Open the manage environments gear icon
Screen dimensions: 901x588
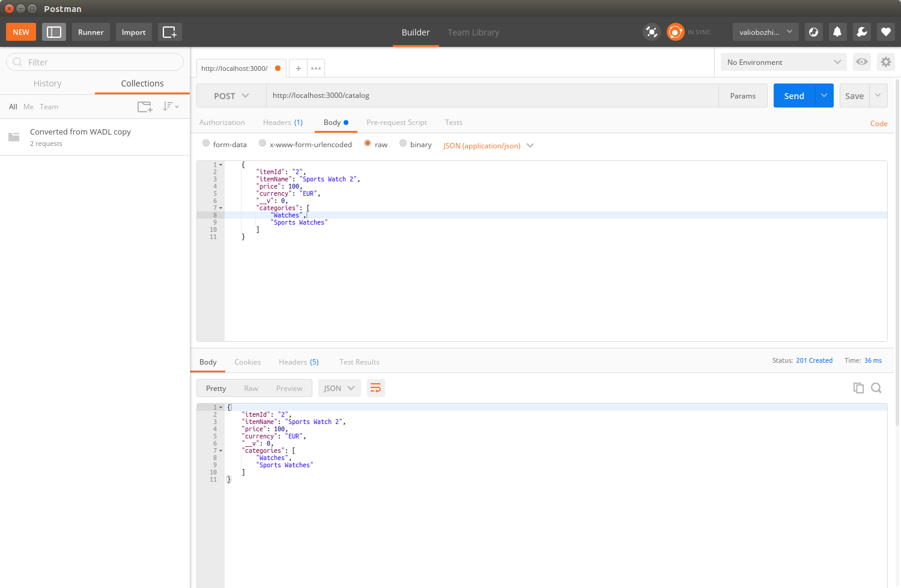click(885, 62)
